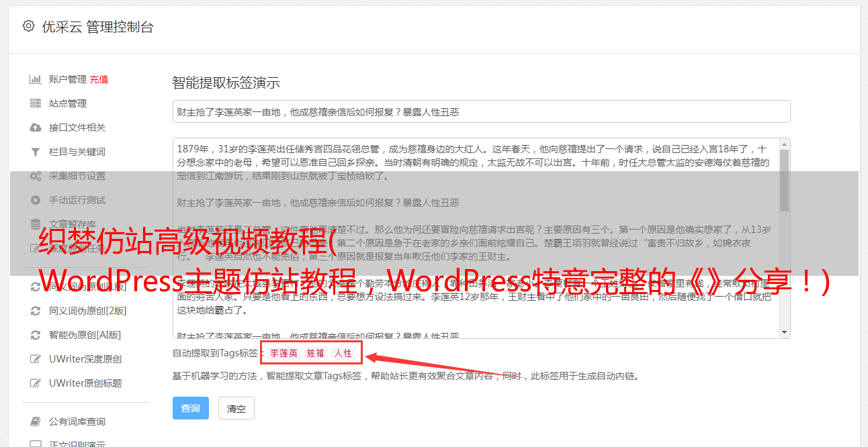Image resolution: width=868 pixels, height=447 pixels.
Task: Click the 李莲英 extracted tag
Action: [284, 353]
